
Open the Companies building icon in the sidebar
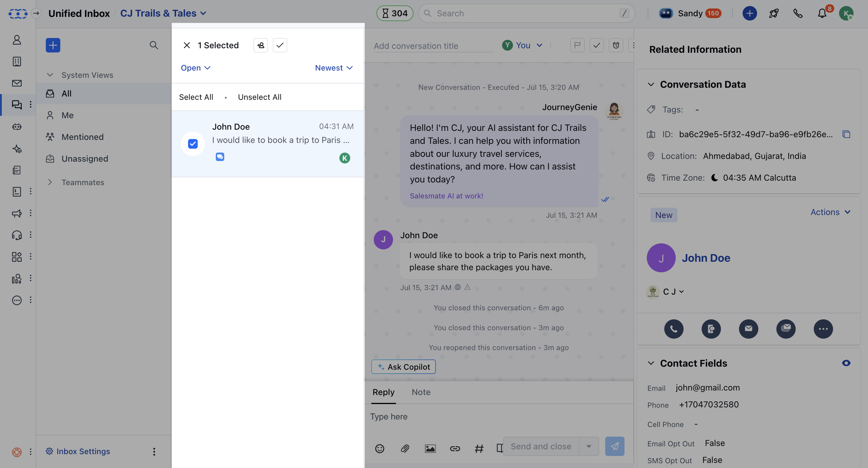click(x=17, y=62)
